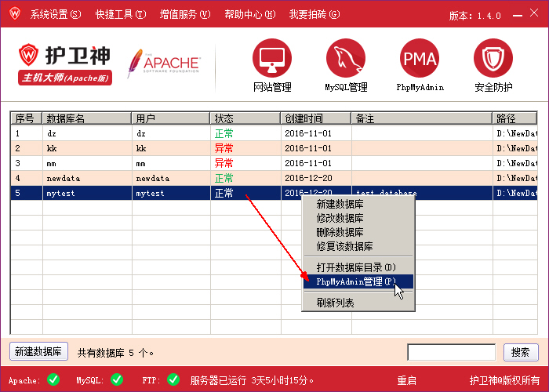
Task: Click 服务器已运行 3天5小时15分 uptime text
Action: [x=252, y=380]
